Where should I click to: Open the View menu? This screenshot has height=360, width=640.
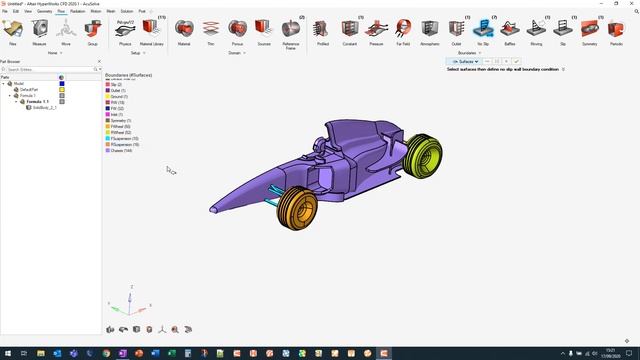coord(28,11)
